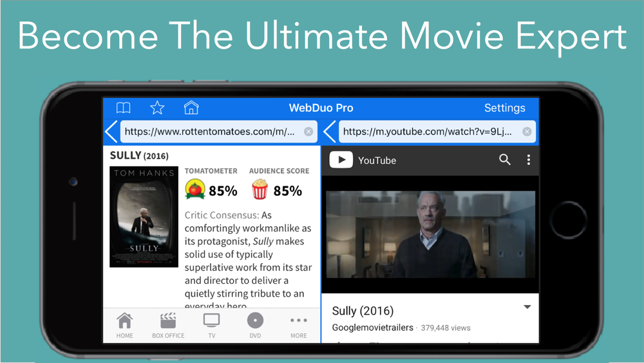644x363 pixels.
Task: Tap the WebDuo Pro title
Action: [x=321, y=108]
